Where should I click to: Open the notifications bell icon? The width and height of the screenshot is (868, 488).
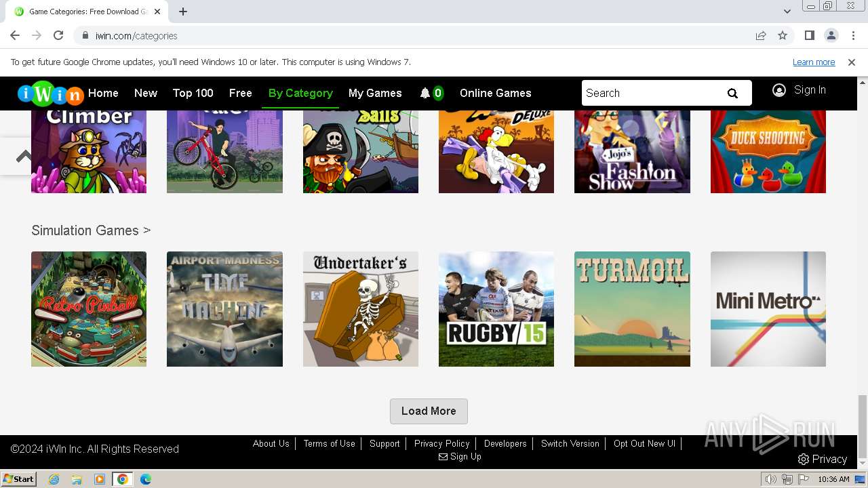pos(425,94)
